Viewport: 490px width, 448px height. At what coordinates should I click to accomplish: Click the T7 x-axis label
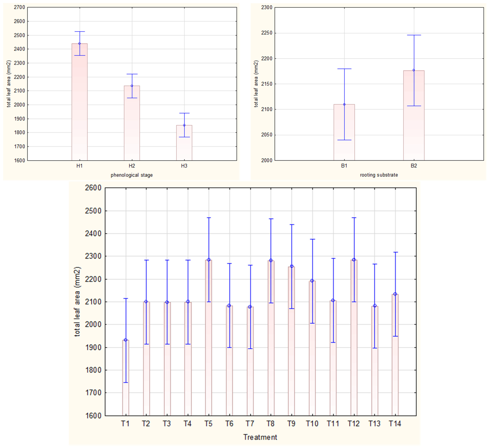250,423
